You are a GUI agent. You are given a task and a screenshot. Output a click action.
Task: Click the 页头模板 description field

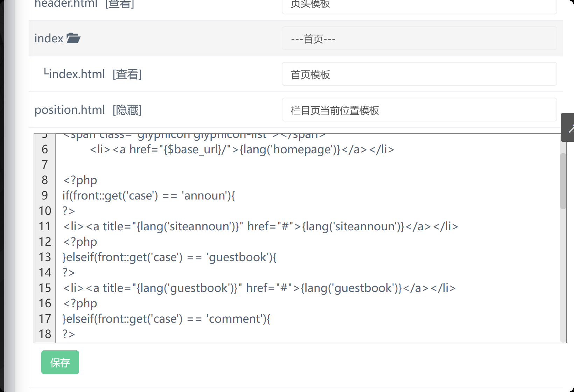point(419,5)
